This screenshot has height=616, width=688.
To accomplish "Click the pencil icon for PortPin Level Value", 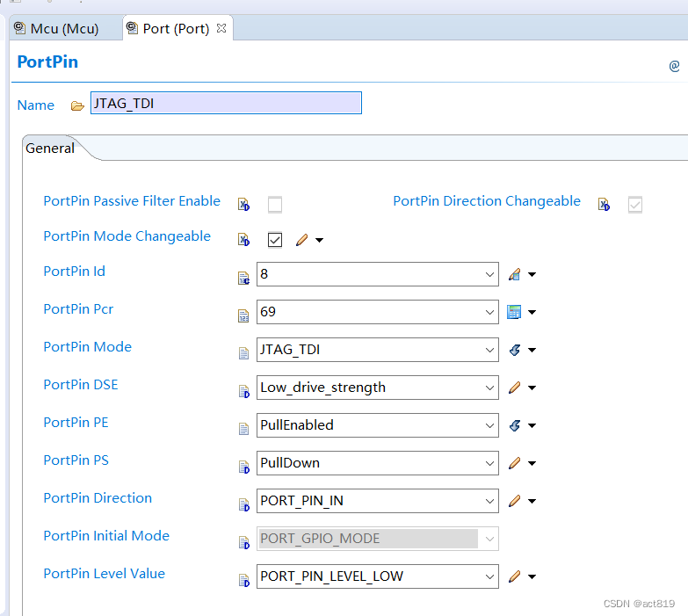I will point(515,576).
